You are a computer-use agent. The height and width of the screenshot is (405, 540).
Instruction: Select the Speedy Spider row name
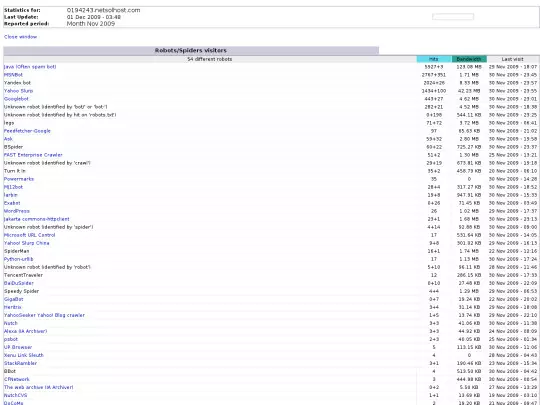pos(21,291)
